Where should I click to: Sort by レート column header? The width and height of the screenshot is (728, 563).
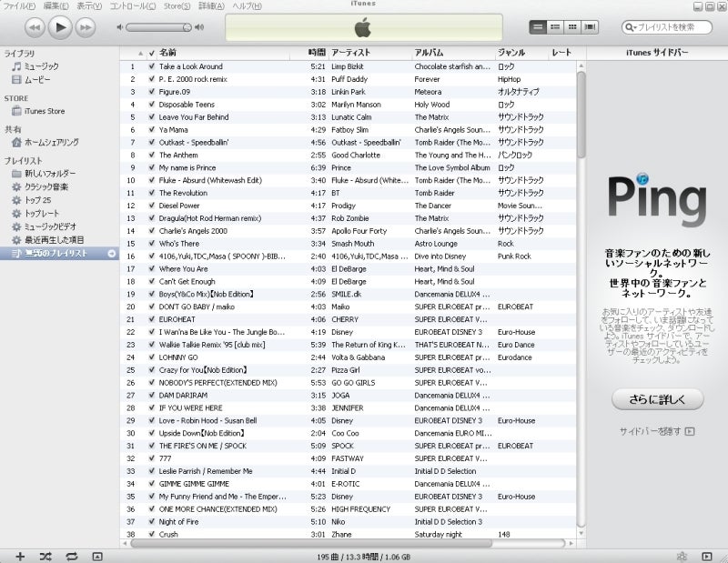(562, 53)
